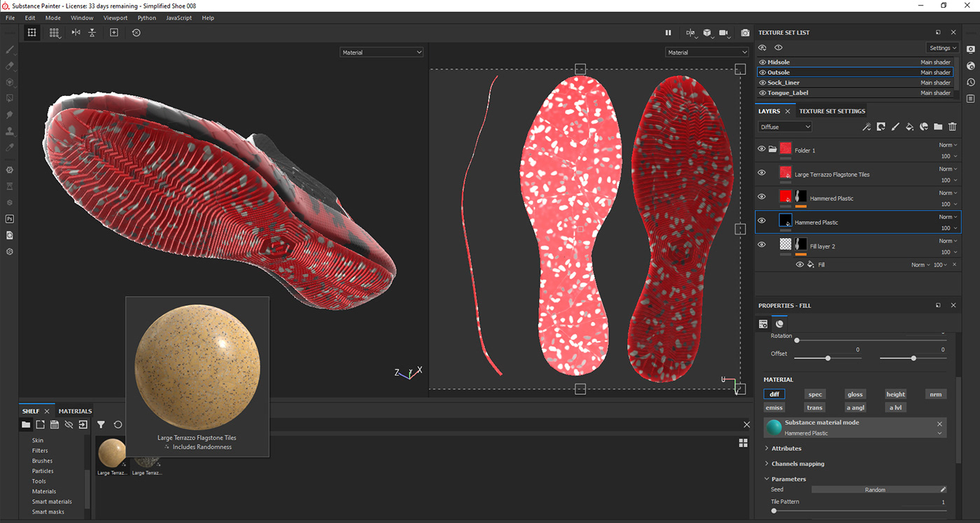Open the Viewport menu
The width and height of the screenshot is (980, 523).
(x=115, y=18)
